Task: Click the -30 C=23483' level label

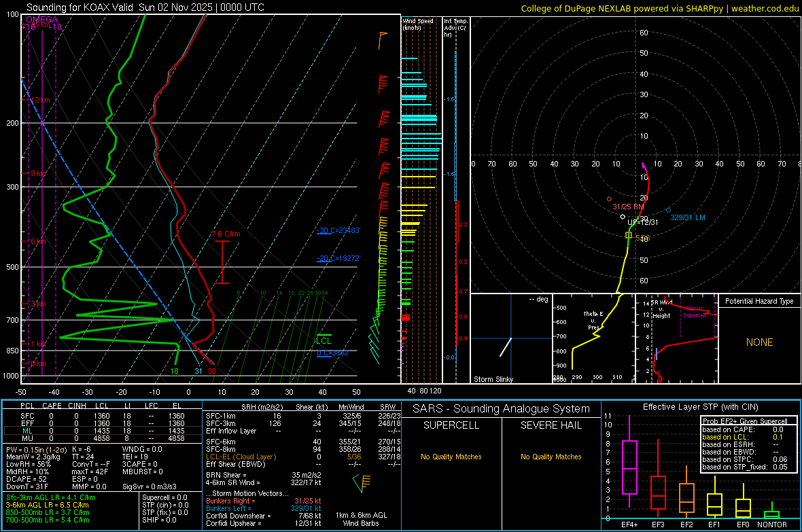Action: (x=338, y=231)
